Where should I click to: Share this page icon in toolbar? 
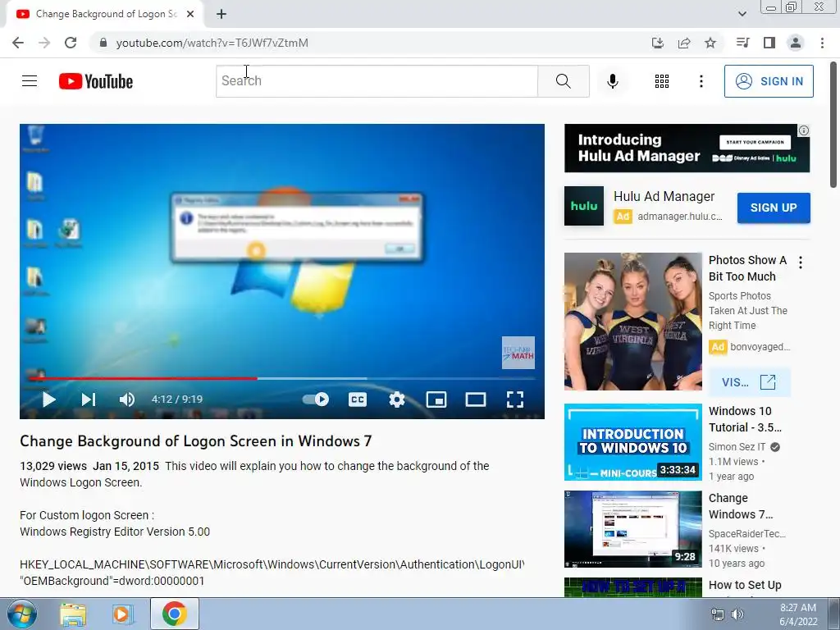click(684, 43)
